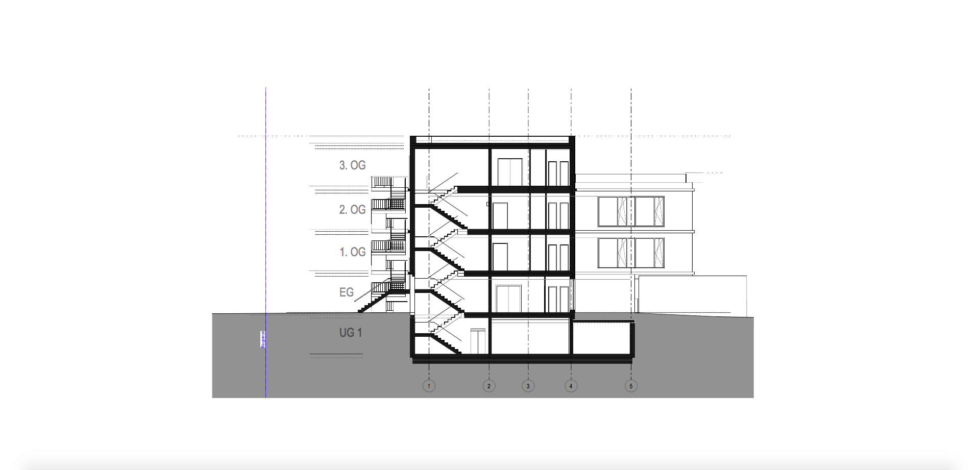This screenshot has height=470, width=980.
Task: Pick grid axis marker 3
Action: pos(528,386)
